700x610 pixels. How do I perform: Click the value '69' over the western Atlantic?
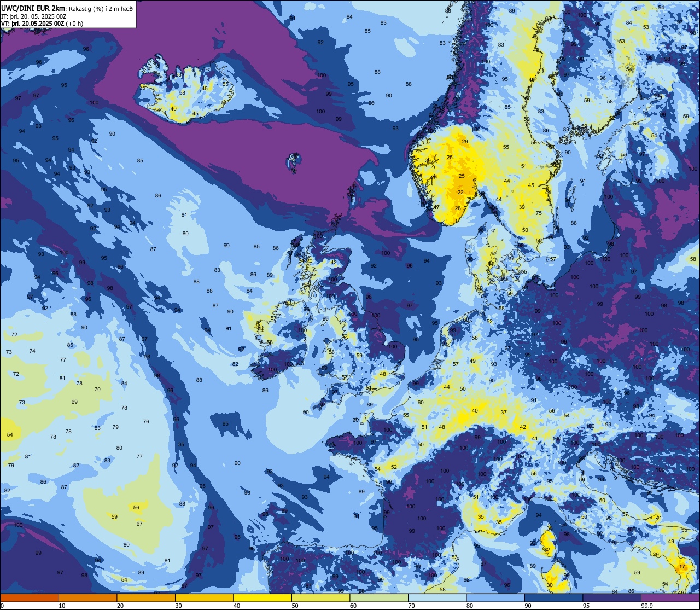point(74,402)
